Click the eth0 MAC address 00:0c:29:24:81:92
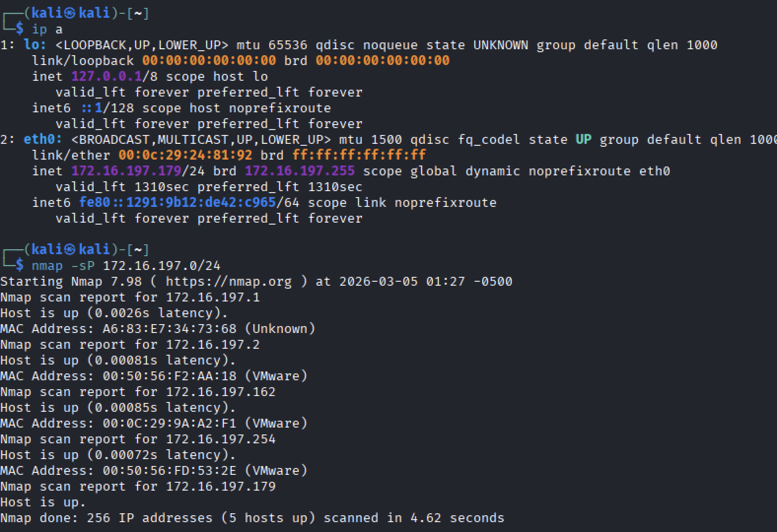Viewport: 777px width, 532px height. [x=185, y=155]
